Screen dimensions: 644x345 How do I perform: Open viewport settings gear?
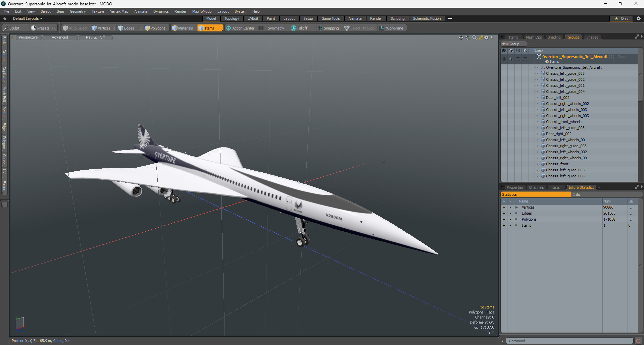point(486,38)
